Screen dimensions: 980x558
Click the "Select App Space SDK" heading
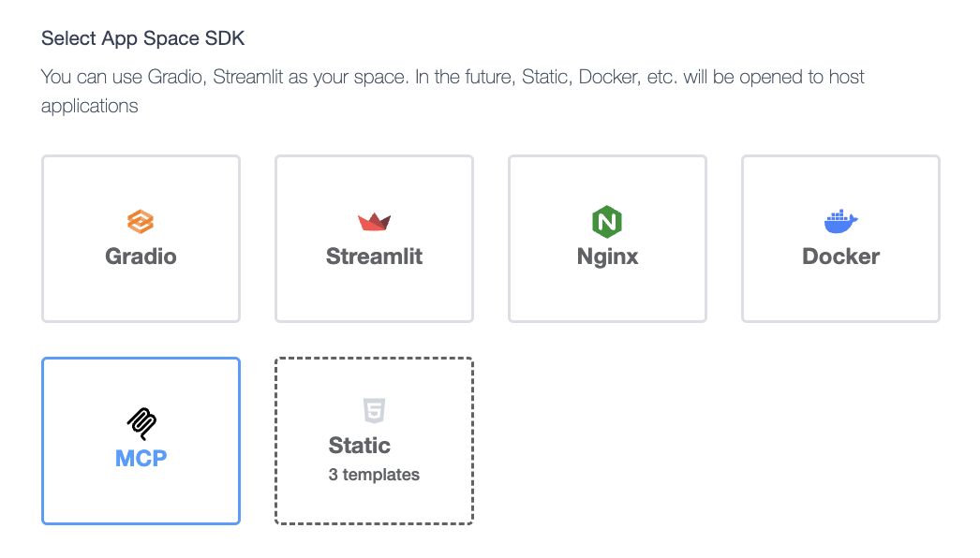(142, 39)
